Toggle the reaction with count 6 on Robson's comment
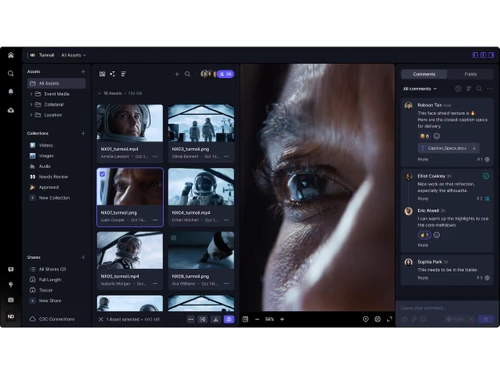The height and width of the screenshot is (375, 500). [x=425, y=136]
